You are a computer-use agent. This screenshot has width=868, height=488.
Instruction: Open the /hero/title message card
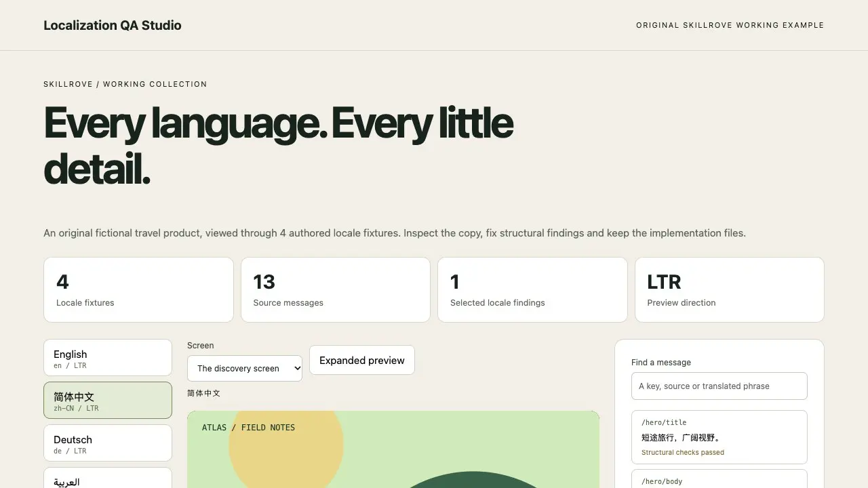click(719, 437)
